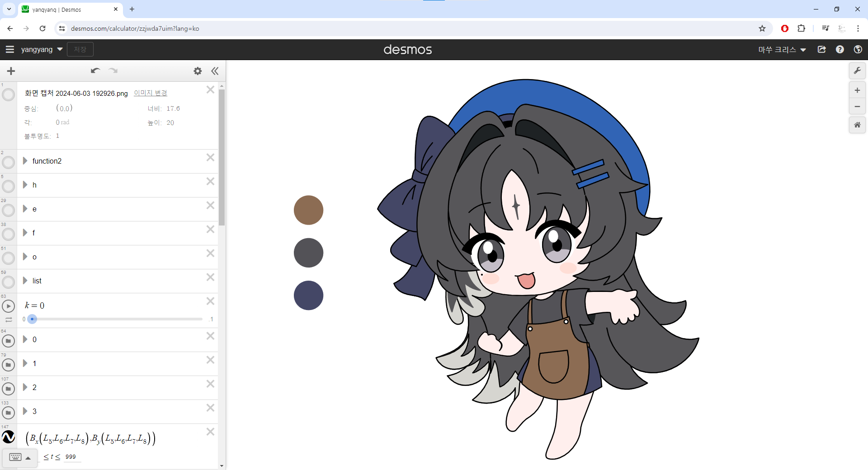Expand the e folder

tap(25, 209)
